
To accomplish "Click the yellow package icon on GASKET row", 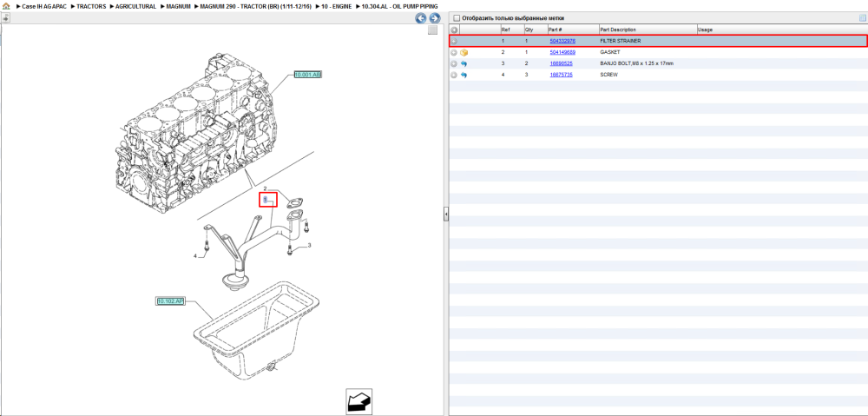I will (x=464, y=53).
